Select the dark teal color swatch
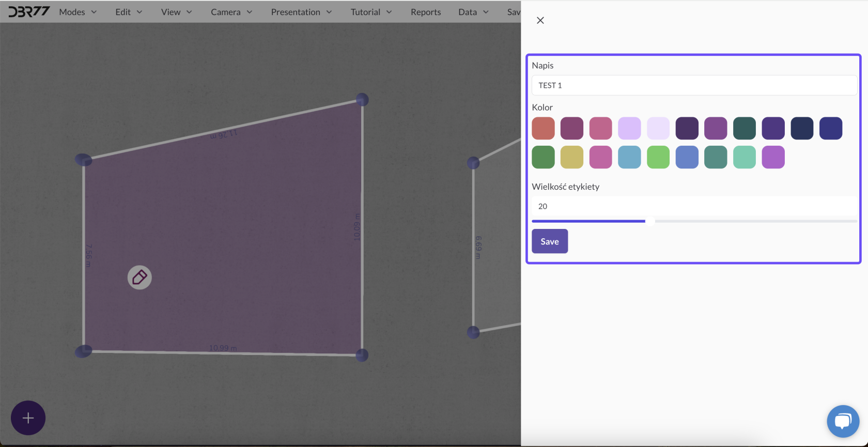The height and width of the screenshot is (447, 868). 745,128
